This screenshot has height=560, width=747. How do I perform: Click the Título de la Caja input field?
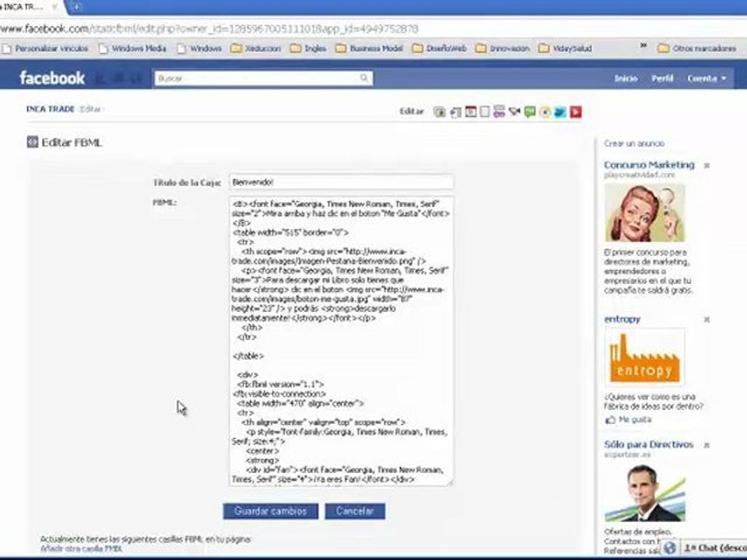click(x=341, y=182)
